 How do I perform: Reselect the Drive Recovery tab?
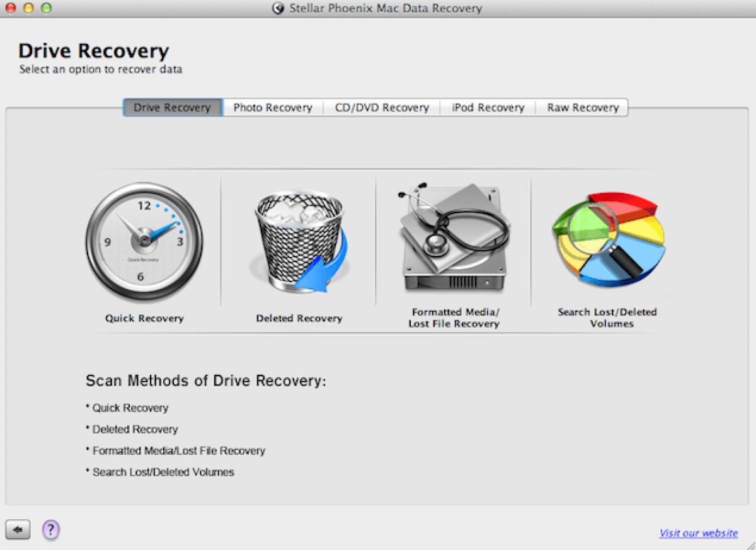click(x=171, y=107)
